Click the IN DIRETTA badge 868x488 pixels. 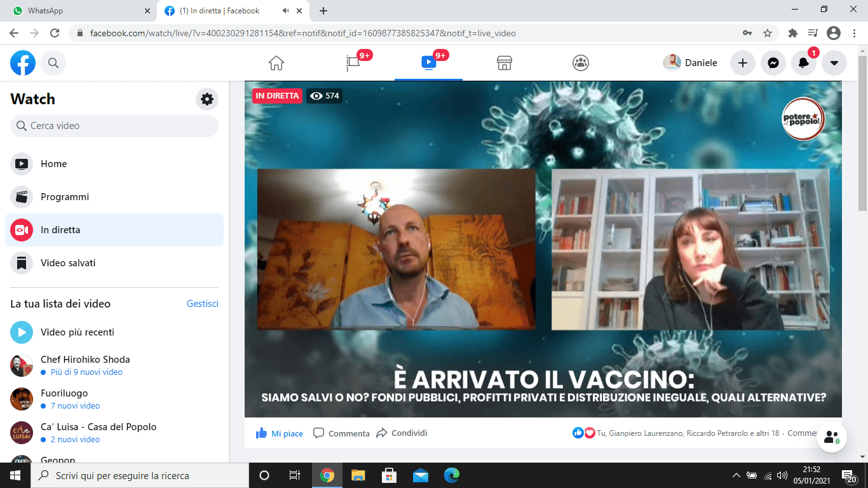[276, 96]
